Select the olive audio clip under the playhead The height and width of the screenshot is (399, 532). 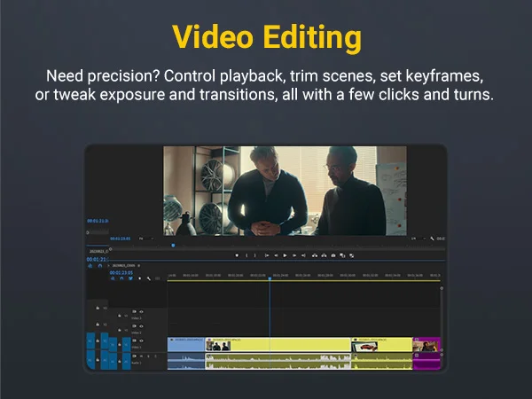point(278,361)
